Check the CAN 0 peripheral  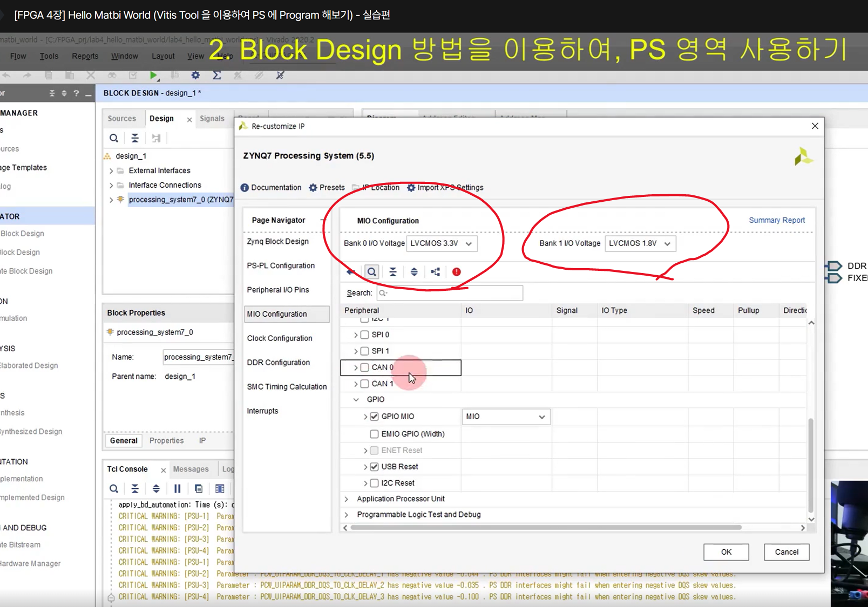(x=365, y=367)
